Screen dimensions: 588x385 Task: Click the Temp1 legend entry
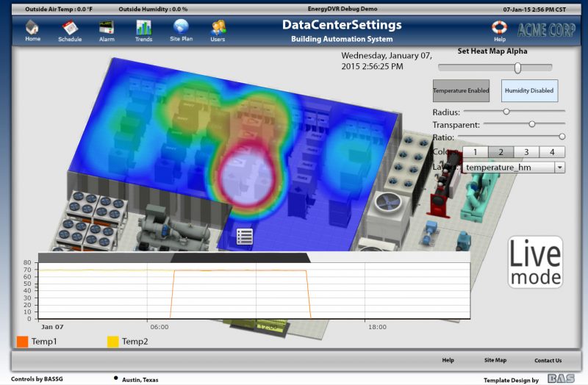click(37, 342)
